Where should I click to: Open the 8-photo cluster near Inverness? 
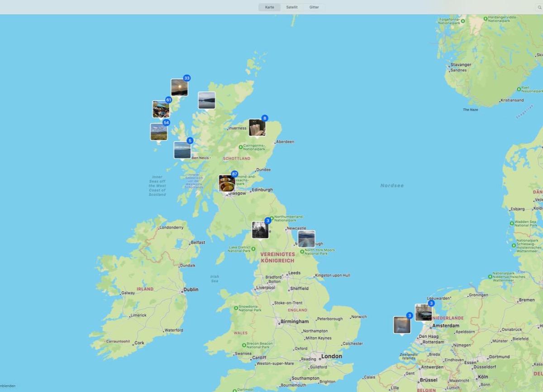click(x=257, y=128)
